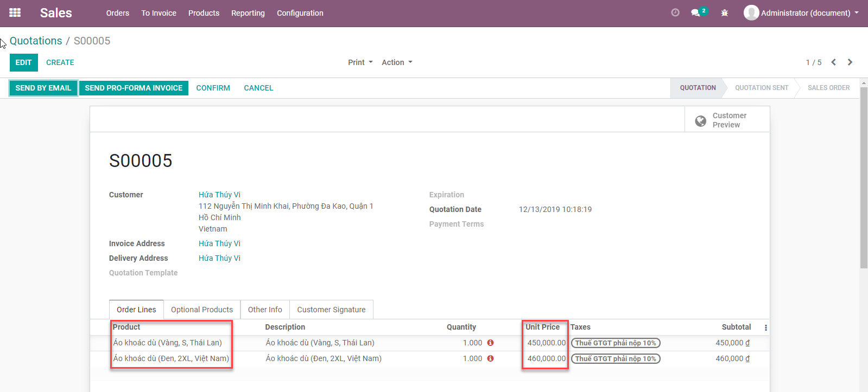Switch to the Other Info tab
Screen dimensions: 868x392
[x=265, y=310]
